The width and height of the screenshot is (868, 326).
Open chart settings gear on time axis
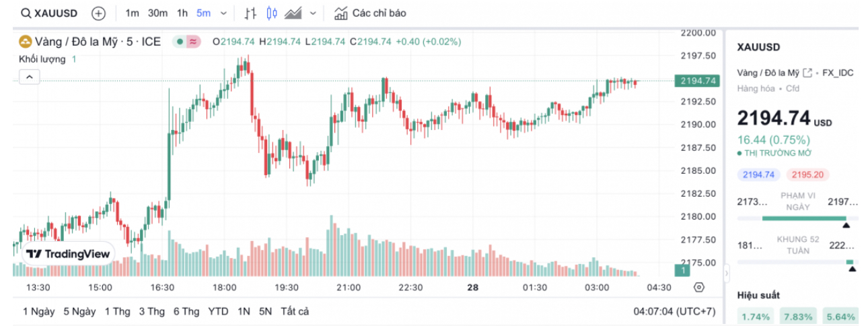click(699, 288)
